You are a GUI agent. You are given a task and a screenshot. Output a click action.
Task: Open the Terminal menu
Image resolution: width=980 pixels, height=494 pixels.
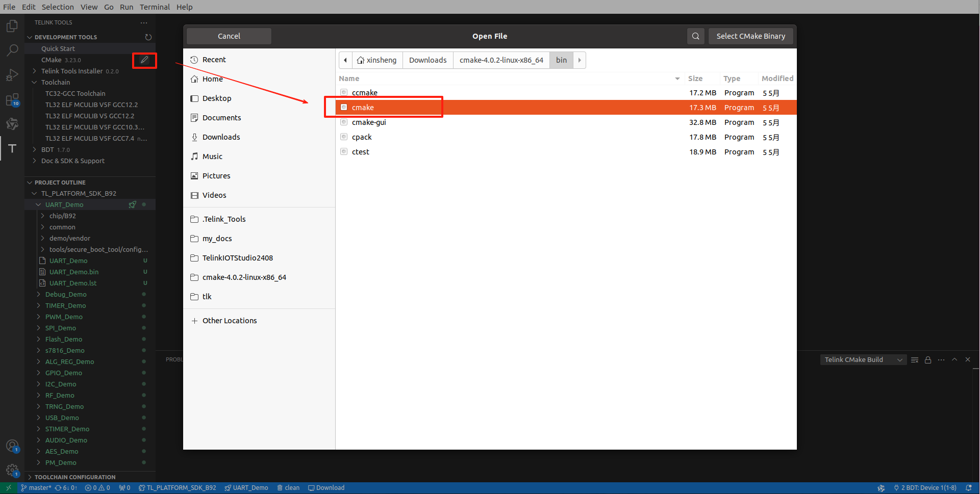coord(155,7)
